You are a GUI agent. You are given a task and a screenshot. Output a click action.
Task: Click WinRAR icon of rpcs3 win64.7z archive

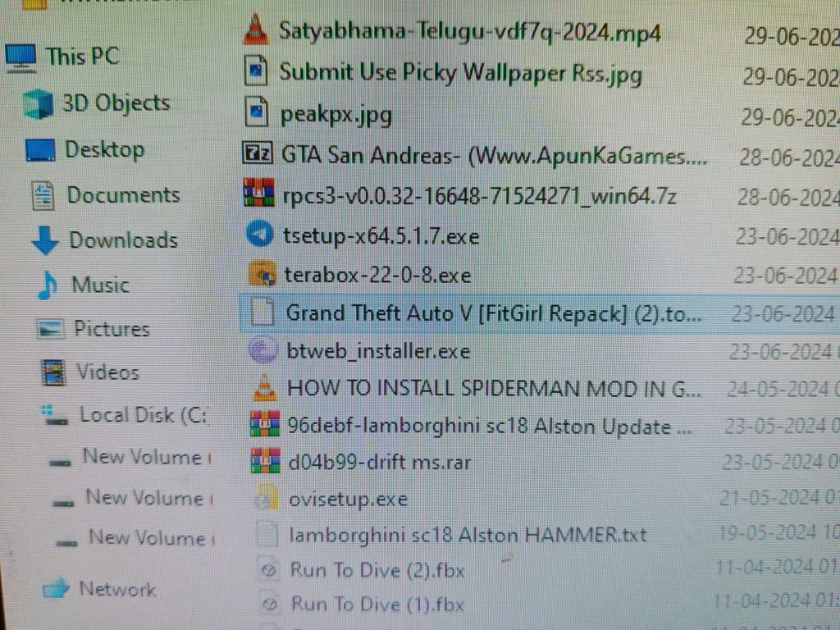tap(258, 194)
